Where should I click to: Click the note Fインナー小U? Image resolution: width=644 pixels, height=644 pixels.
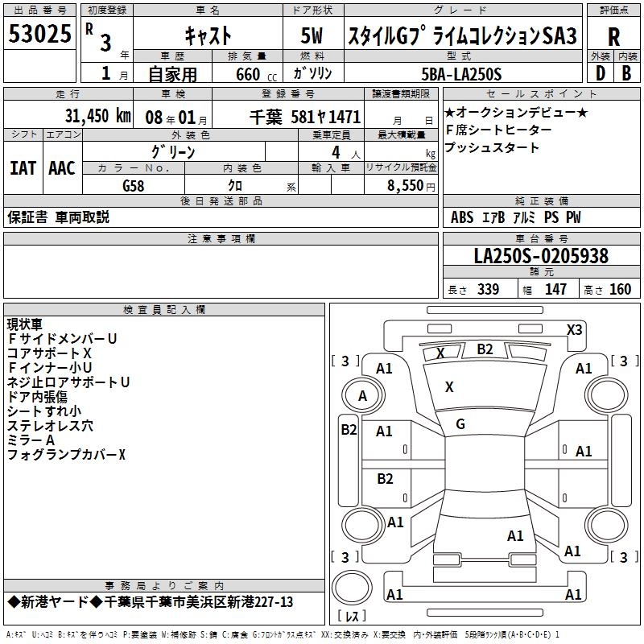click(49, 368)
